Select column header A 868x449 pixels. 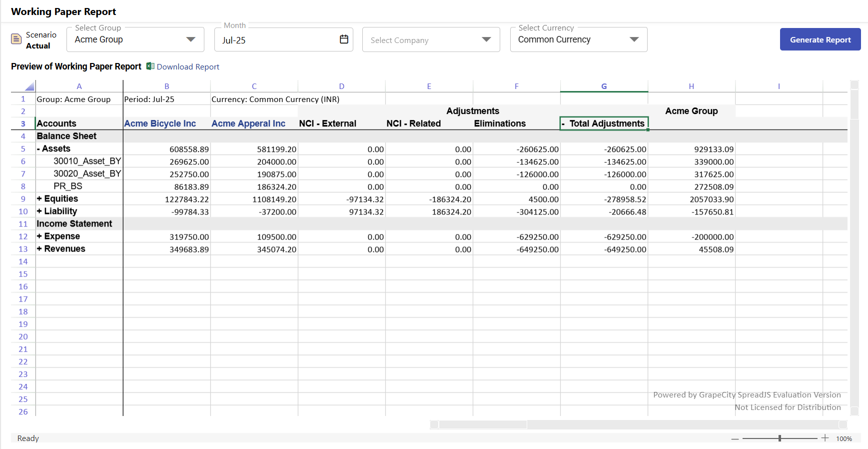pos(79,86)
